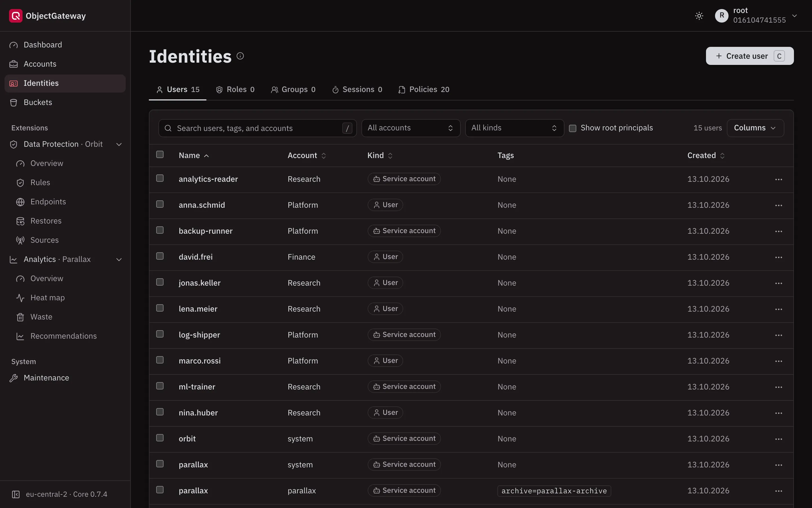Image resolution: width=812 pixels, height=508 pixels.
Task: Select the analytics-reader row checkbox
Action: pyautogui.click(x=160, y=178)
